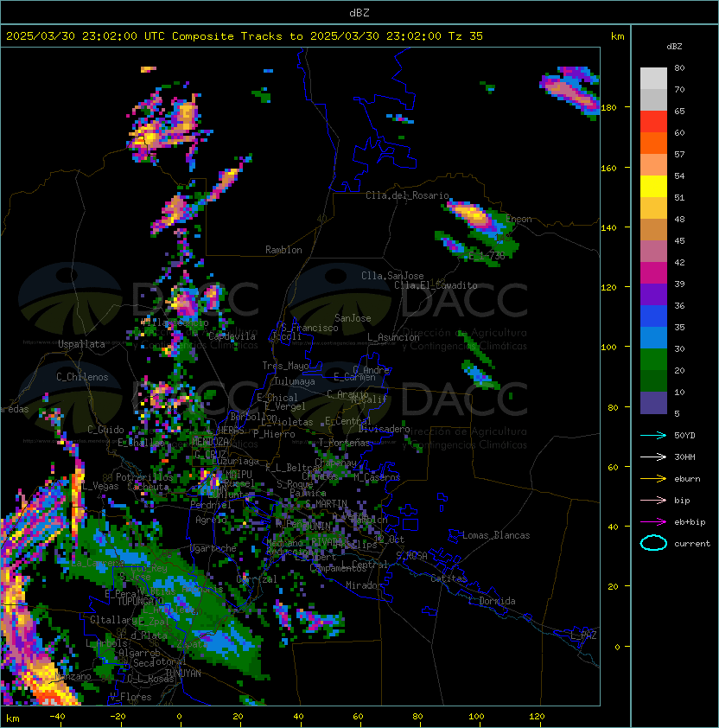
Task: Click the 'C_Guido' map label
Action: point(105,430)
